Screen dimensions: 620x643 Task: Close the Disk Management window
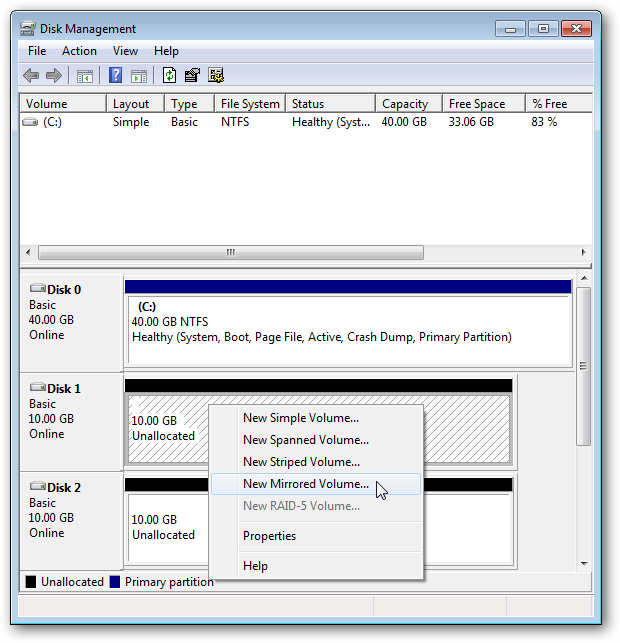click(576, 29)
